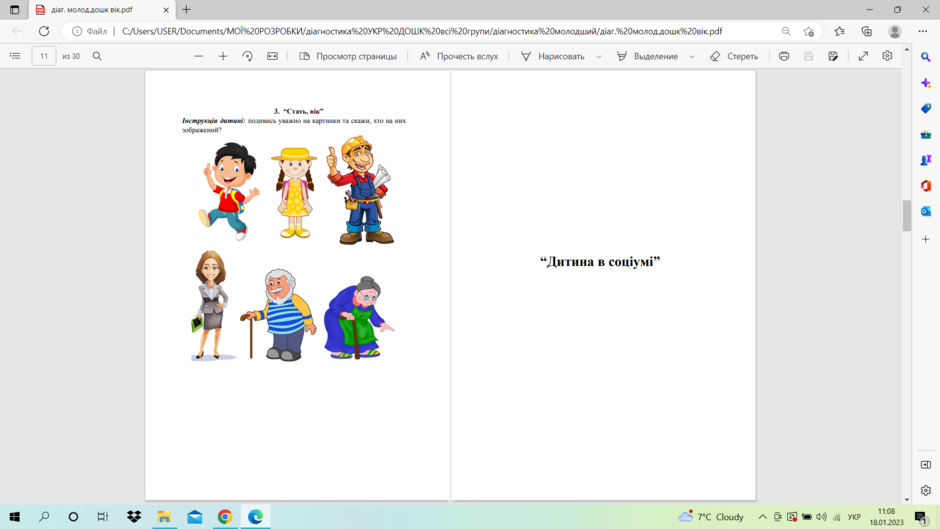Open the tab actions menu
This screenshot has width=940, height=529.
14,10
